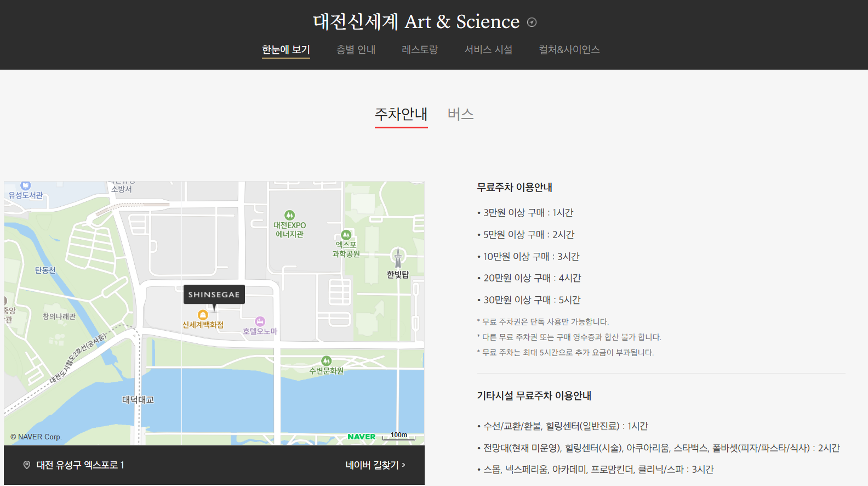
Task: Switch to the 버스 tab
Action: (x=460, y=114)
